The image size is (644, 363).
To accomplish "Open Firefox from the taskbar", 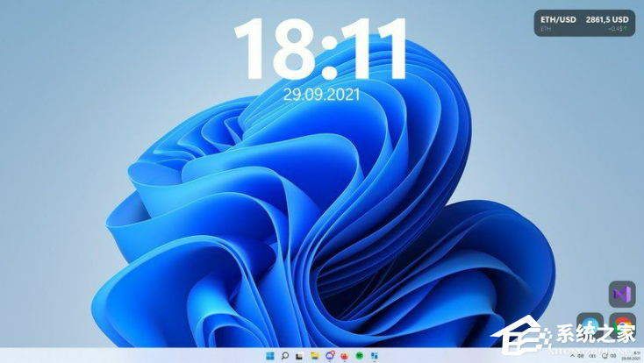I will tap(345, 356).
